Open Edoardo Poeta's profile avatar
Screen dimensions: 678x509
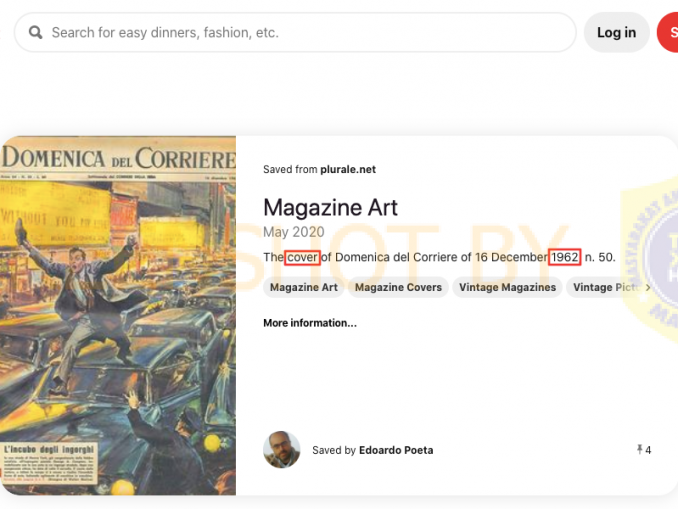tap(281, 450)
